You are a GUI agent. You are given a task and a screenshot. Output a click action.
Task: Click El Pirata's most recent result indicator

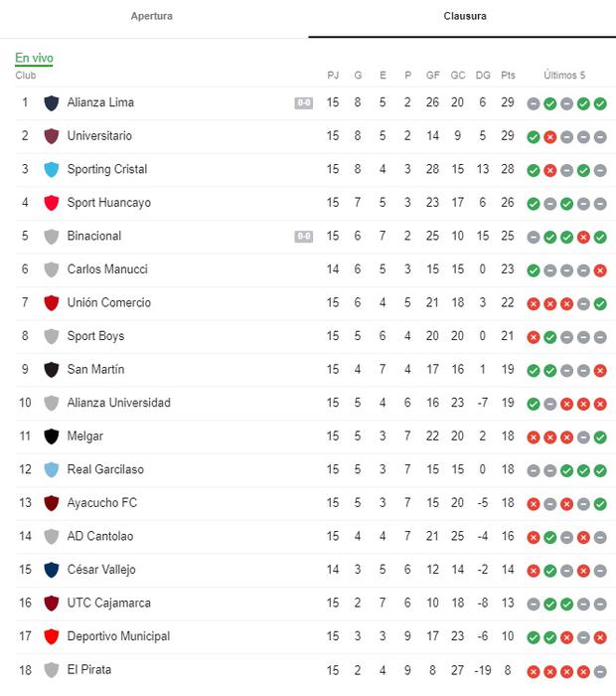tap(600, 670)
